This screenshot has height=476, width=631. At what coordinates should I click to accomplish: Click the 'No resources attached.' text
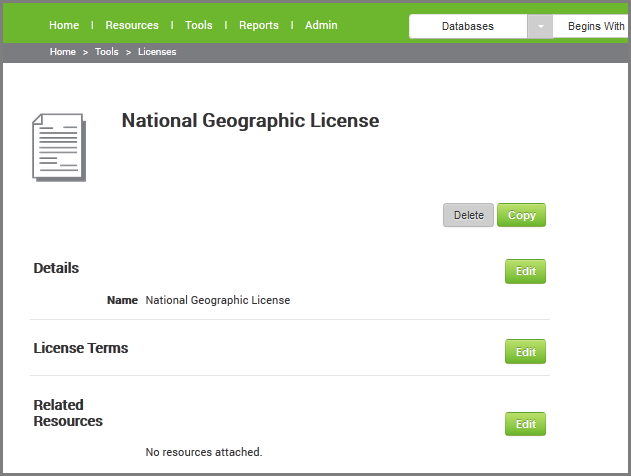tap(204, 452)
